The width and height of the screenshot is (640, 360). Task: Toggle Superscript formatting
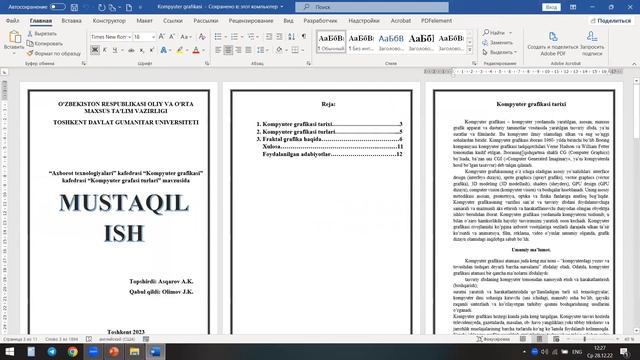pyautogui.click(x=151, y=50)
